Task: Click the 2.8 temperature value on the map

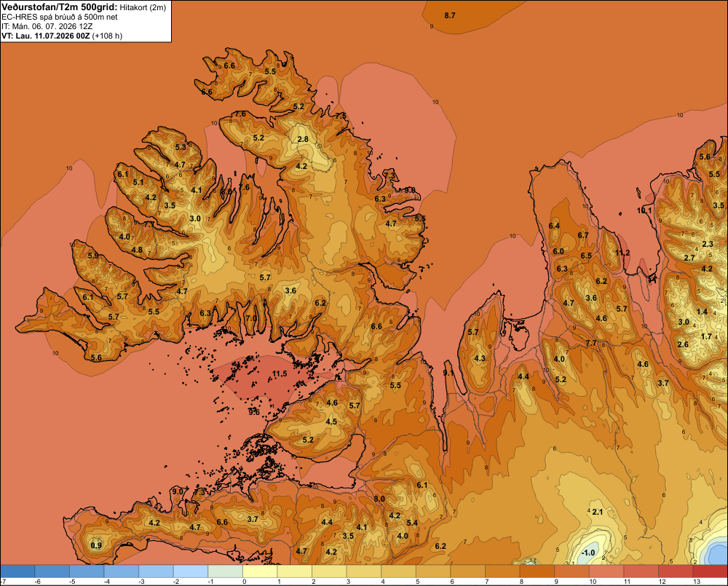Action: pyautogui.click(x=303, y=139)
